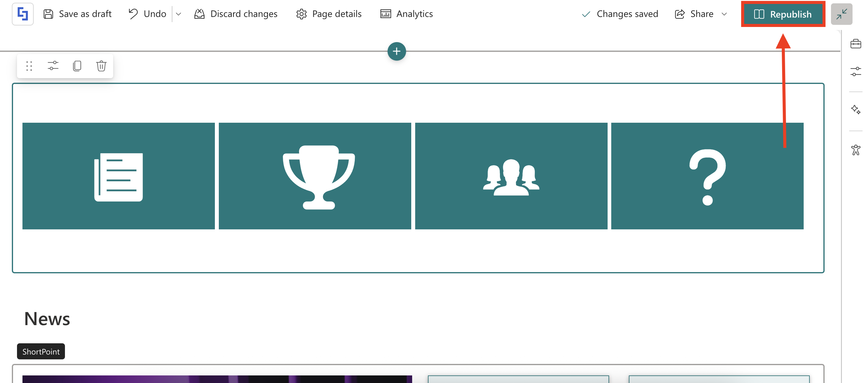Click the SharePoint page logo icon
The height and width of the screenshot is (383, 868).
22,14
